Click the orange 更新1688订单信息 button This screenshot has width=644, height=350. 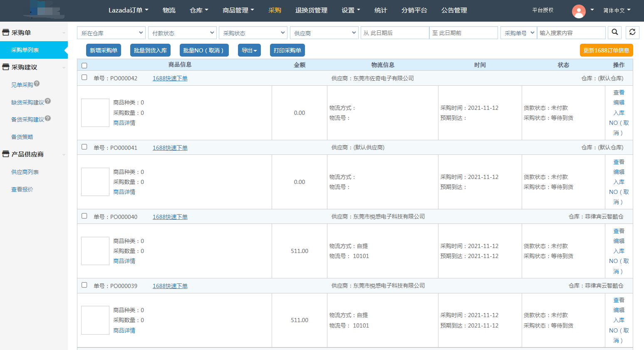606,50
